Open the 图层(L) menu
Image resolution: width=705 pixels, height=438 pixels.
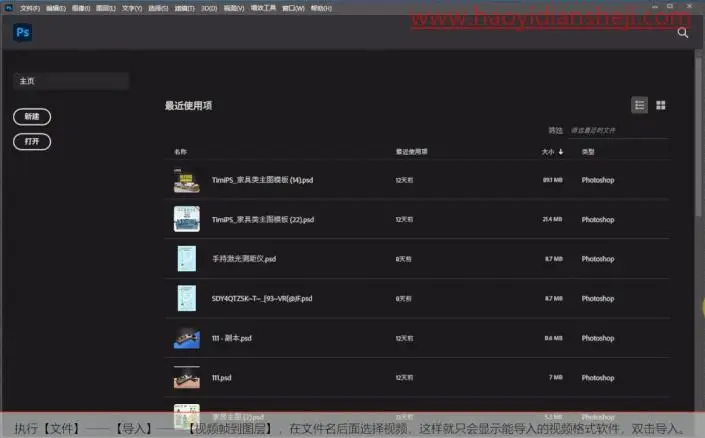pyautogui.click(x=106, y=8)
